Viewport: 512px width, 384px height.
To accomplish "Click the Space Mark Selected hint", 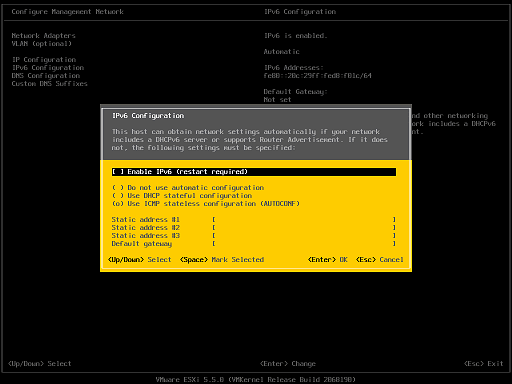I will pos(222,260).
